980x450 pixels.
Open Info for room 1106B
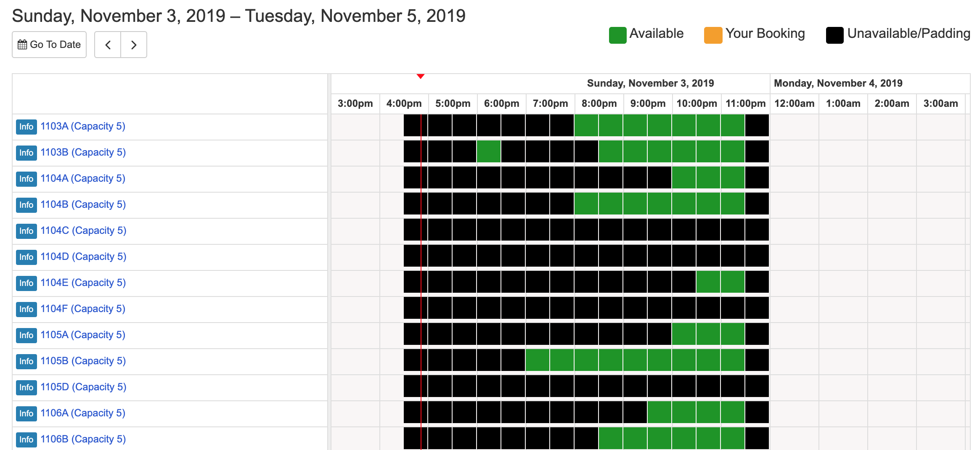[x=26, y=439]
